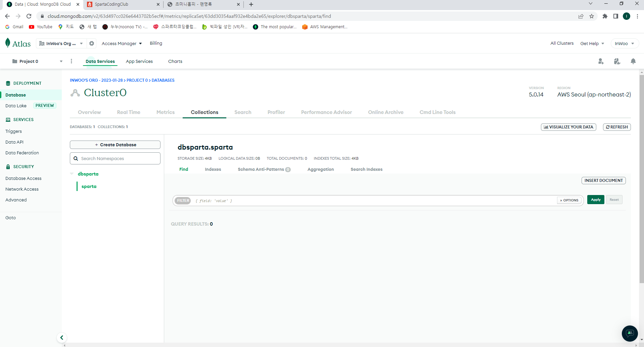
Task: Open Project 0 selector dropdown
Action: tap(37, 61)
